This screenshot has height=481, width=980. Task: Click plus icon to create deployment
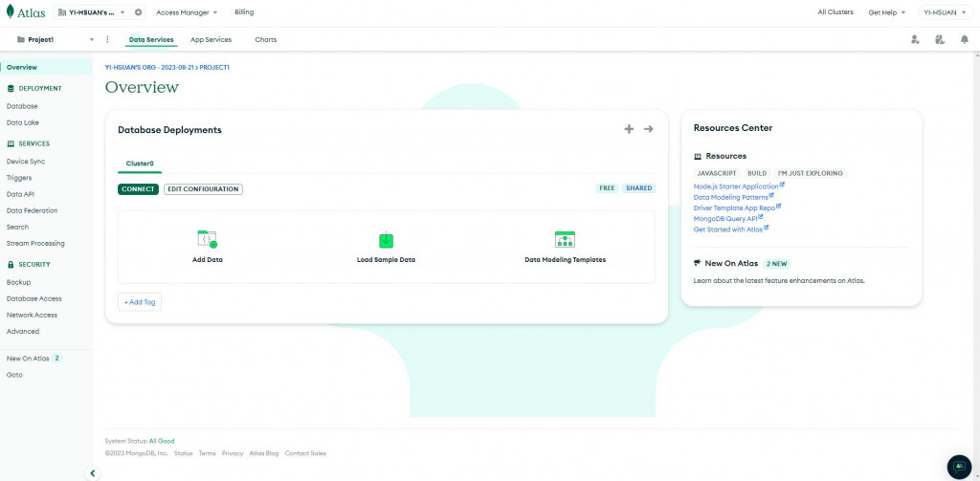[629, 129]
